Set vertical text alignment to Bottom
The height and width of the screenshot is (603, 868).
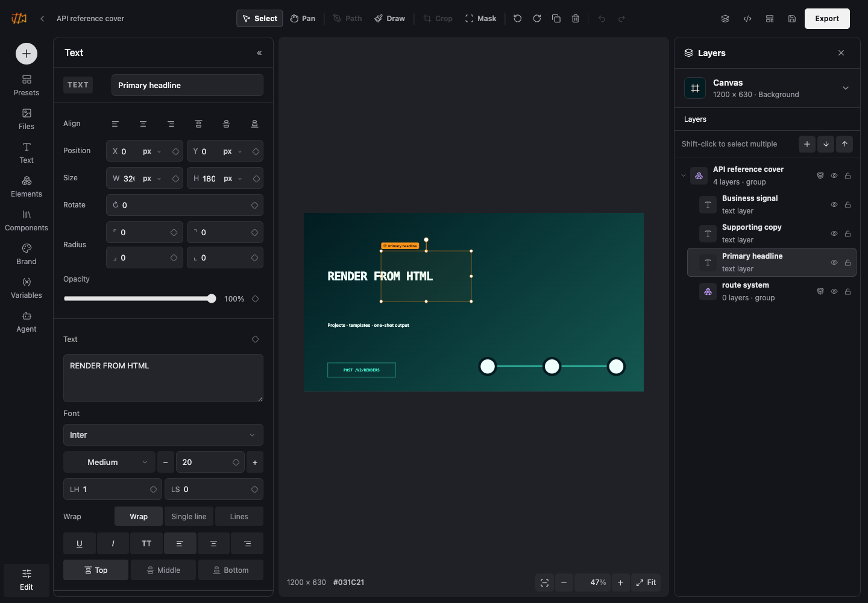231,570
